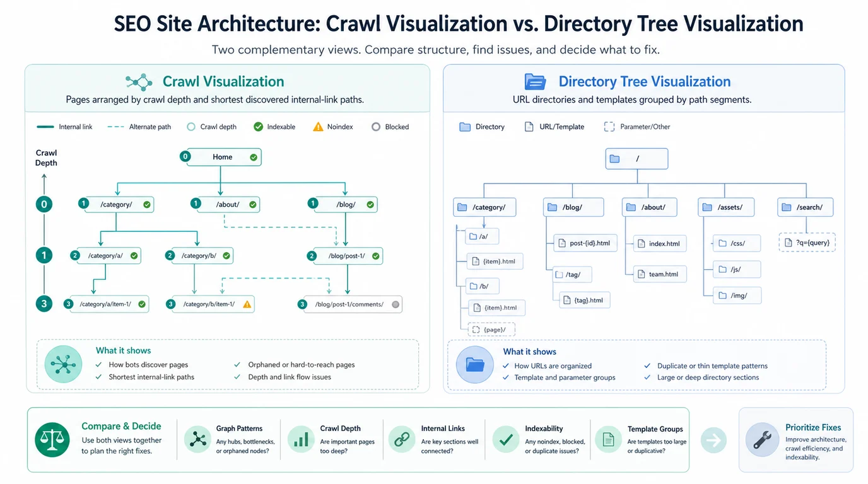Select the team.html file
This screenshot has height=484, width=868.
660,274
